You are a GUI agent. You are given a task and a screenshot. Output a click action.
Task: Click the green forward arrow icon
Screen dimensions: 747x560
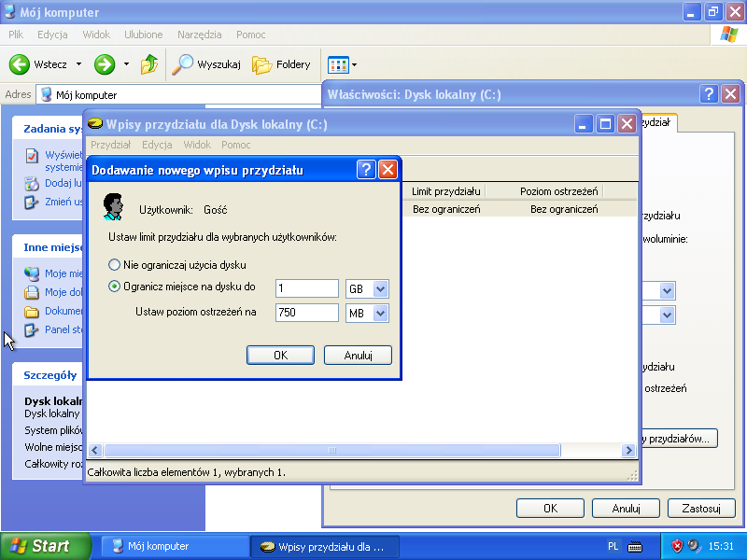pos(105,64)
